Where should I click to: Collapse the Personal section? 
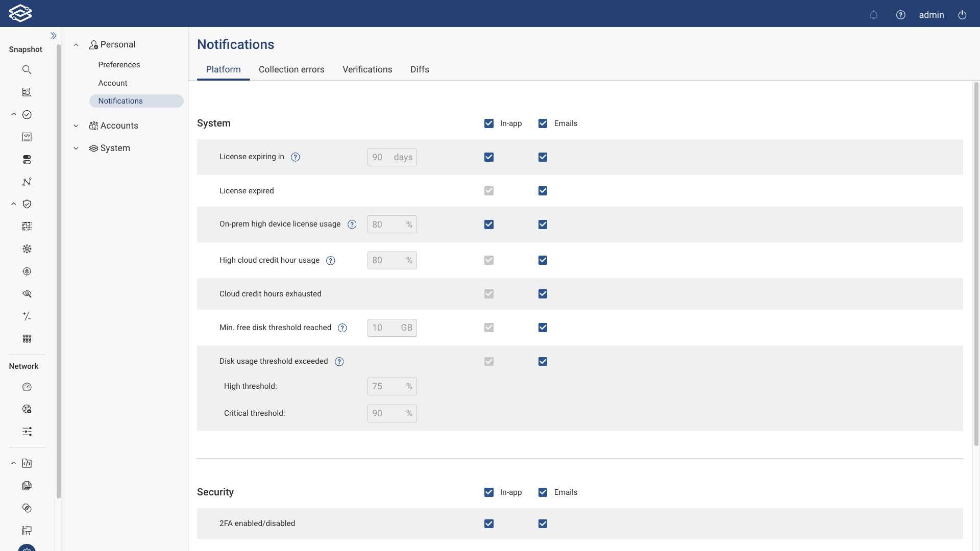76,44
